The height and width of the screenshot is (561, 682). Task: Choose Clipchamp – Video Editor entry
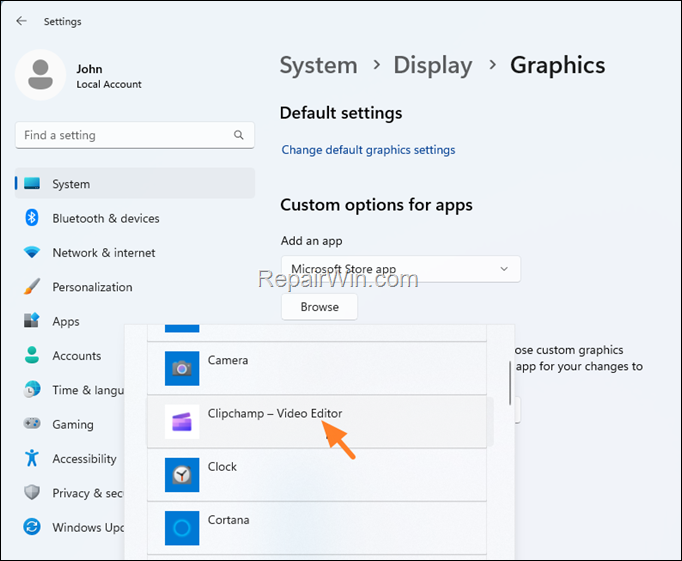(320, 421)
